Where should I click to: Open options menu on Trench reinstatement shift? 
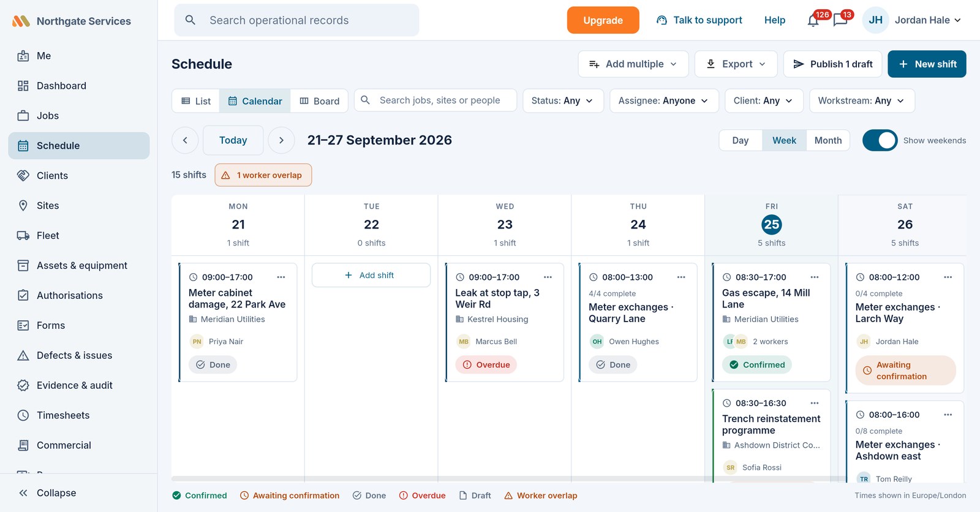click(815, 403)
